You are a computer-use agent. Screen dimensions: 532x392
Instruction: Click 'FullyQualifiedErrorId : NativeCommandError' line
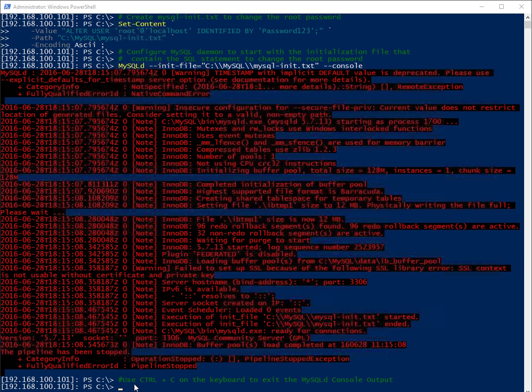click(x=114, y=94)
